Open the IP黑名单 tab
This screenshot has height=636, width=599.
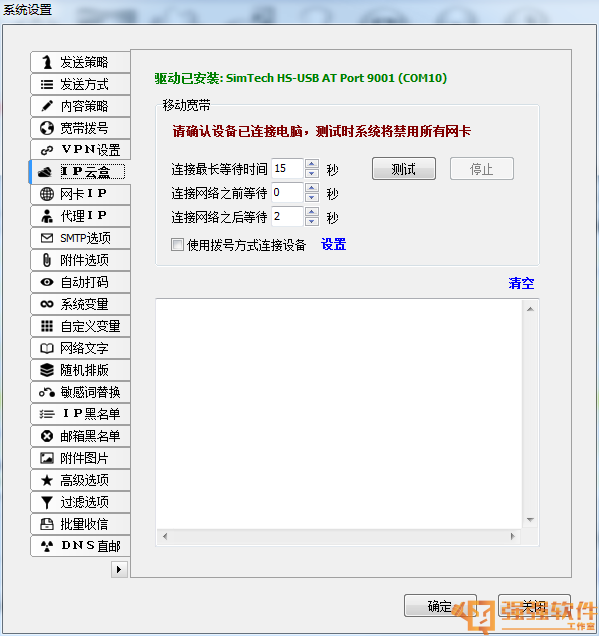pyautogui.click(x=80, y=414)
